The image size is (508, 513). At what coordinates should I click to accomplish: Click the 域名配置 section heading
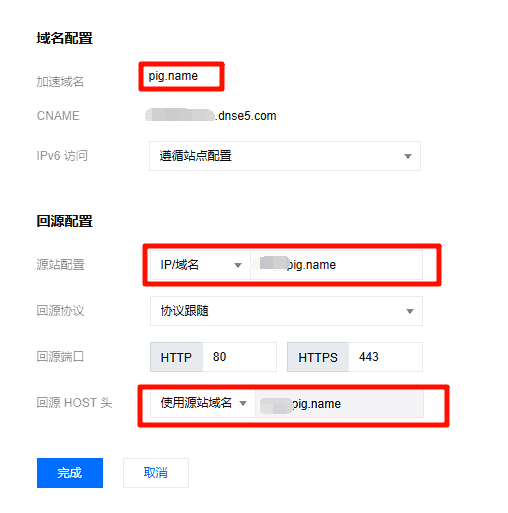65,38
